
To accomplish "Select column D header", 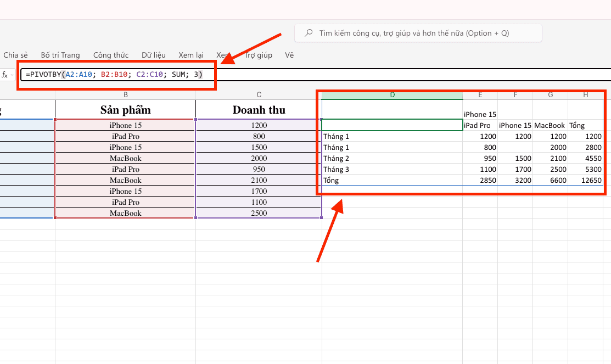I will click(x=393, y=95).
